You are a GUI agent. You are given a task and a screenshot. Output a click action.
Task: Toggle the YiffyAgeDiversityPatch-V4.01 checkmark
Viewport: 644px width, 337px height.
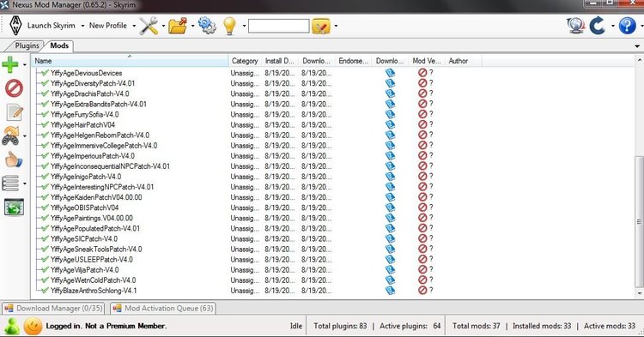point(46,83)
